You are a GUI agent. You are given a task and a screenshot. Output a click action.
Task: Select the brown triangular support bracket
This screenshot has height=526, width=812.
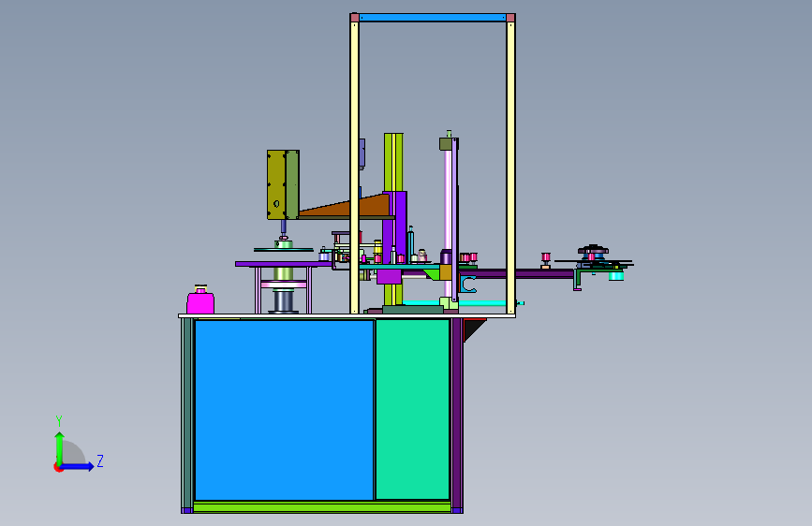[345, 208]
